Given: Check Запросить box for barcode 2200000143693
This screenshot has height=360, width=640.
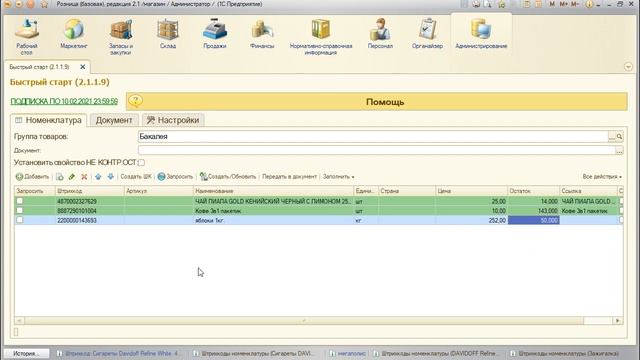Looking at the screenshot, I should click(x=20, y=220).
